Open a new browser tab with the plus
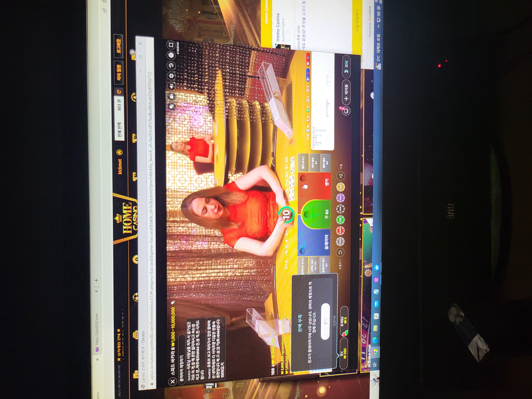 (96, 280)
